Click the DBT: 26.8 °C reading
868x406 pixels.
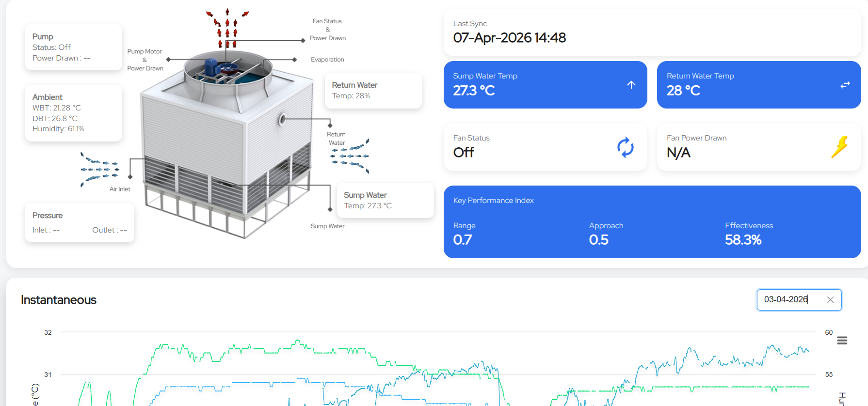55,118
